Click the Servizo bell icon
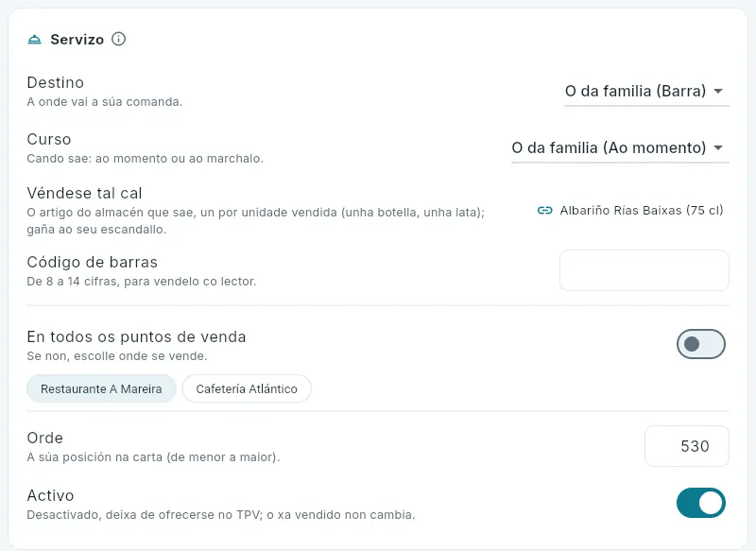Image resolution: width=756 pixels, height=551 pixels. coord(34,39)
